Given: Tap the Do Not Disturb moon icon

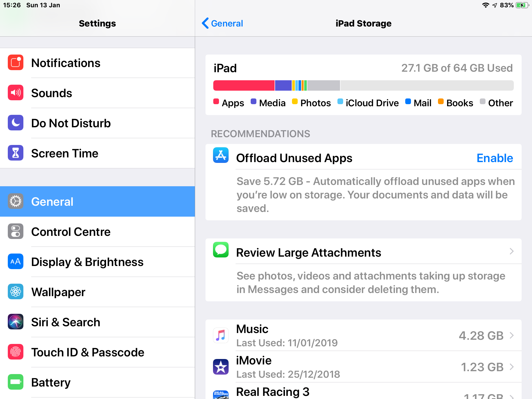Looking at the screenshot, I should click(16, 123).
